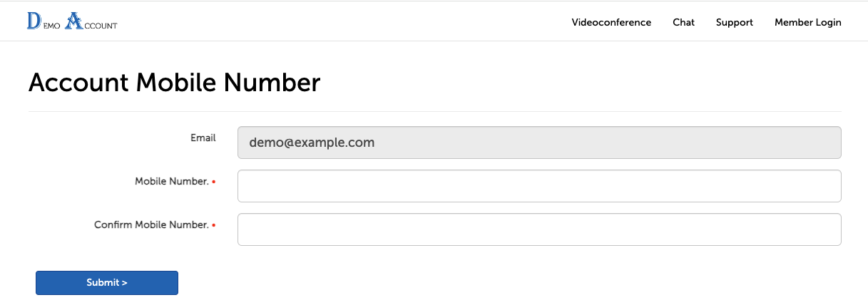Viewport: 868px width, 305px height.
Task: Click the Demo Account logo
Action: pyautogui.click(x=71, y=22)
